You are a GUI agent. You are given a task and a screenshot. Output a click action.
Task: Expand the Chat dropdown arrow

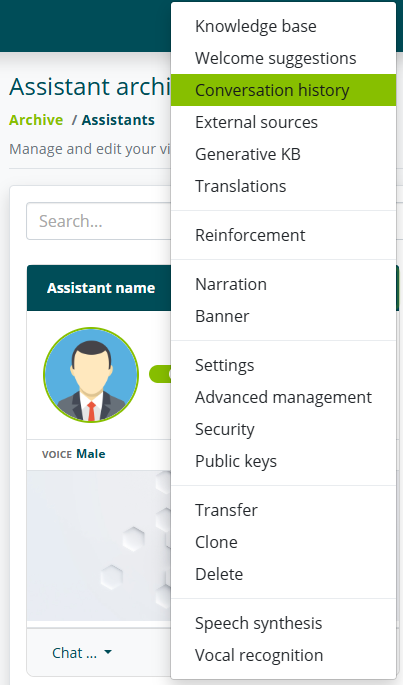[108, 653]
